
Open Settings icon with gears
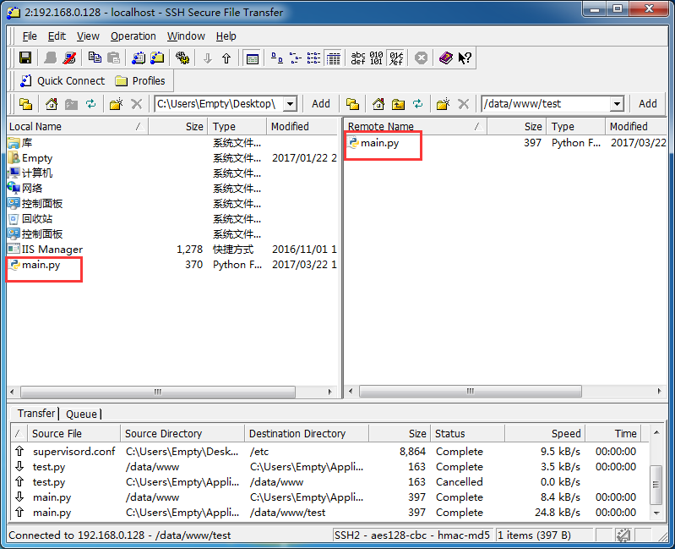tap(183, 58)
